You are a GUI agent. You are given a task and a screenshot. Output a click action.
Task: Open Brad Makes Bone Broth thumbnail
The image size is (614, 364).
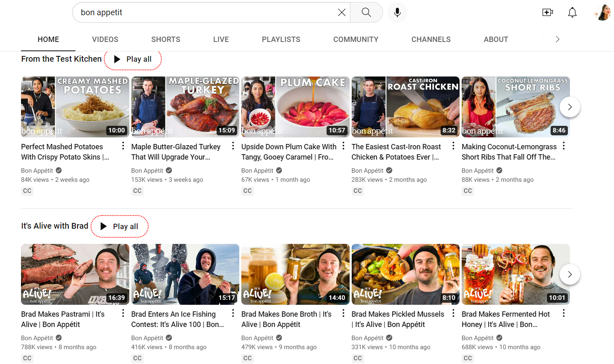click(x=295, y=274)
